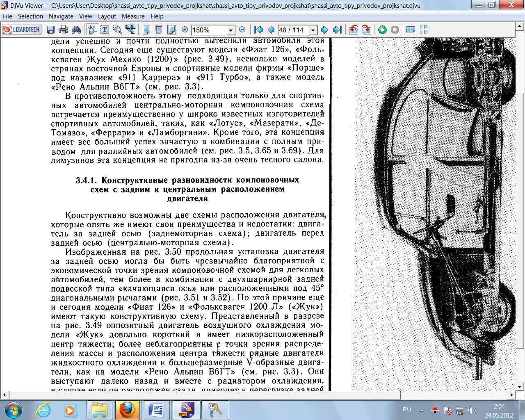
Task: Rotate the page clockwise
Action: (366, 30)
